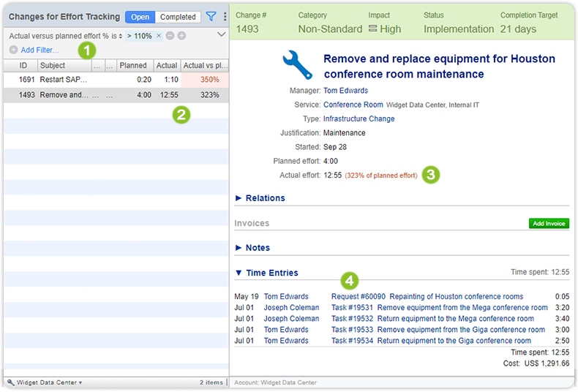Click the 323% cell in the list
This screenshot has width=578, height=392.
point(205,95)
